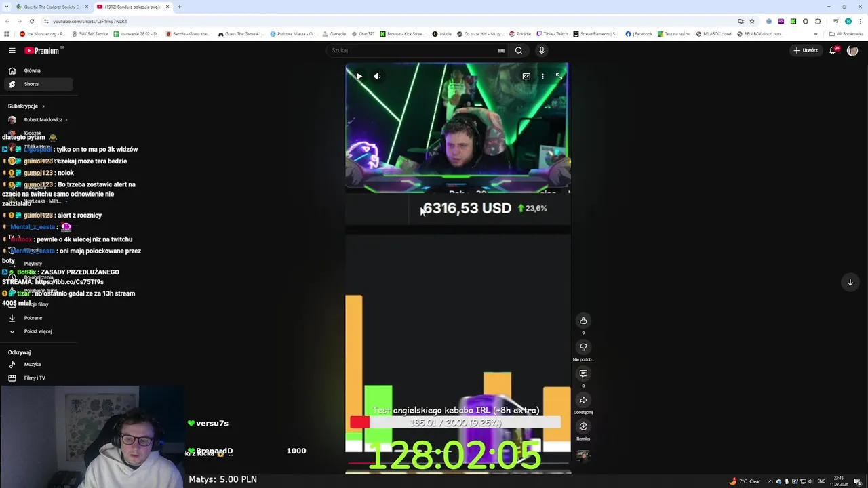Click the search magnifier button
Image resolution: width=868 pixels, height=488 pixels.
pos(519,50)
